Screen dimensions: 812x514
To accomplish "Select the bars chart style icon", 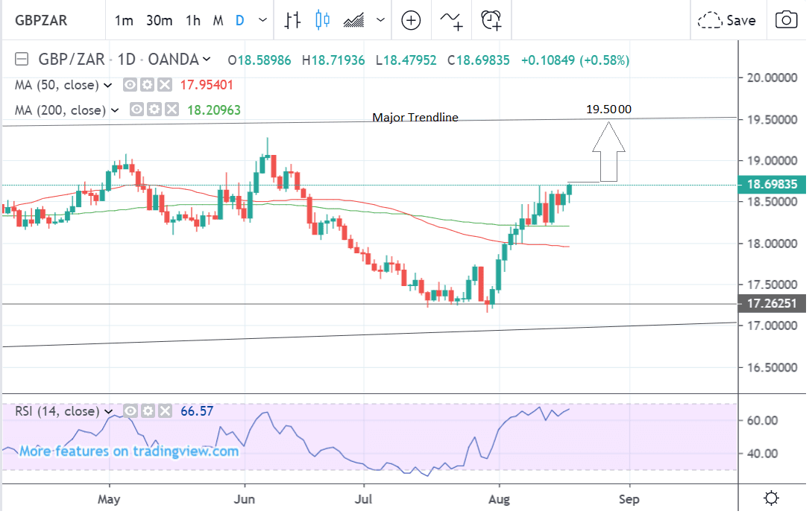I will pyautogui.click(x=293, y=20).
